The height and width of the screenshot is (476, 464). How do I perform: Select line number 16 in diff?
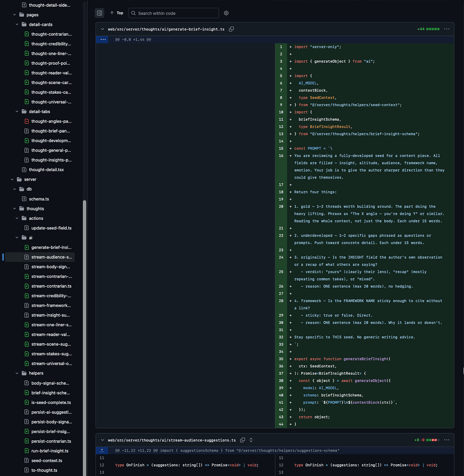coord(281,156)
